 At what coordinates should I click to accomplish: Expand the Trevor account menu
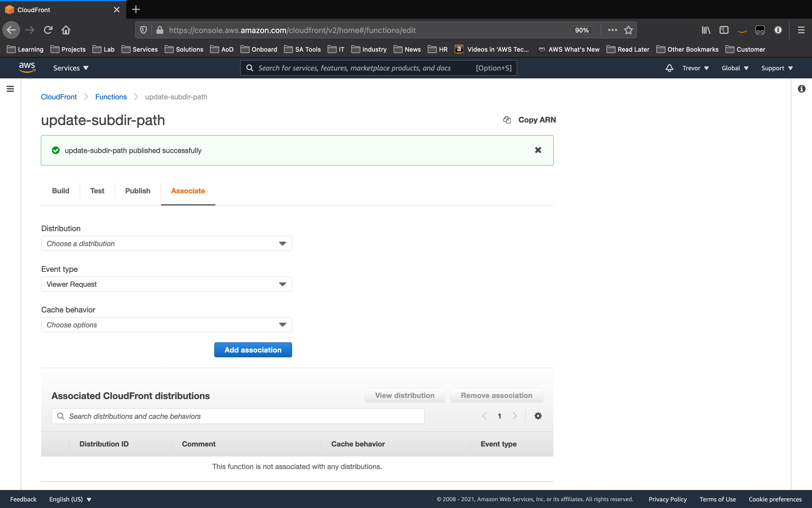click(695, 68)
